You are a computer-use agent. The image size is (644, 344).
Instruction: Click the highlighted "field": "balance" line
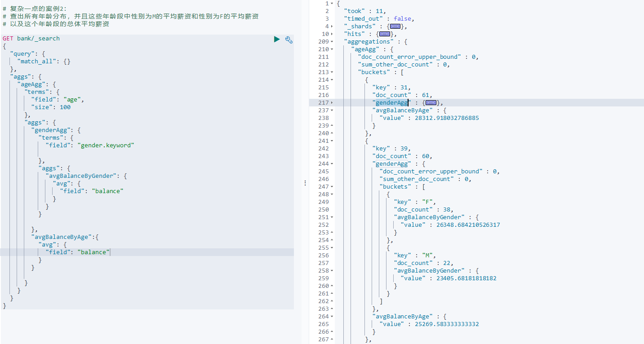tap(77, 252)
